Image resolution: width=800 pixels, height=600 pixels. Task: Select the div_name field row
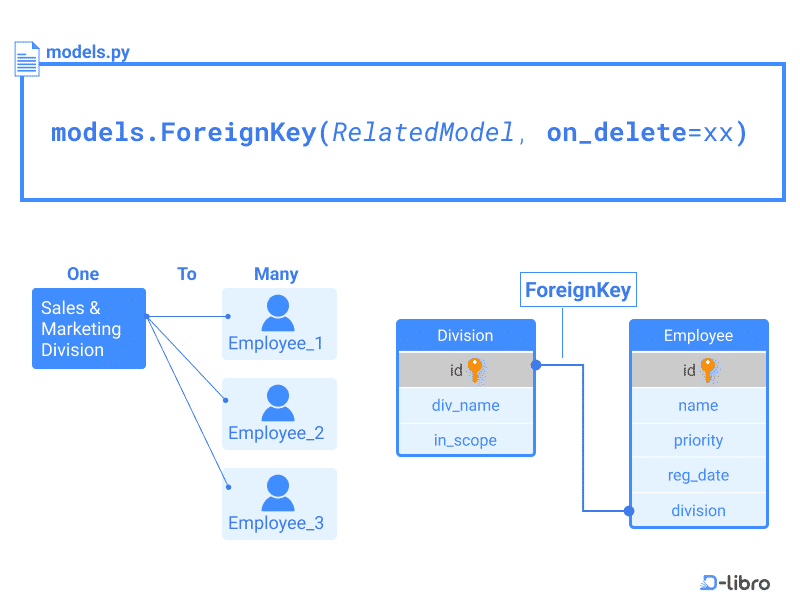[466, 405]
